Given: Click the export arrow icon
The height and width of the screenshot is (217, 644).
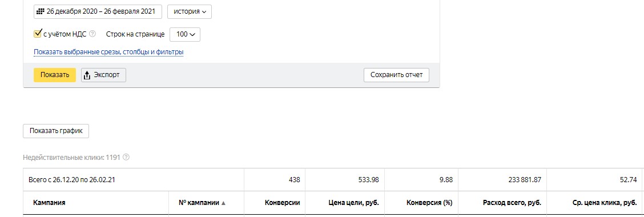Looking at the screenshot, I should pyautogui.click(x=87, y=75).
